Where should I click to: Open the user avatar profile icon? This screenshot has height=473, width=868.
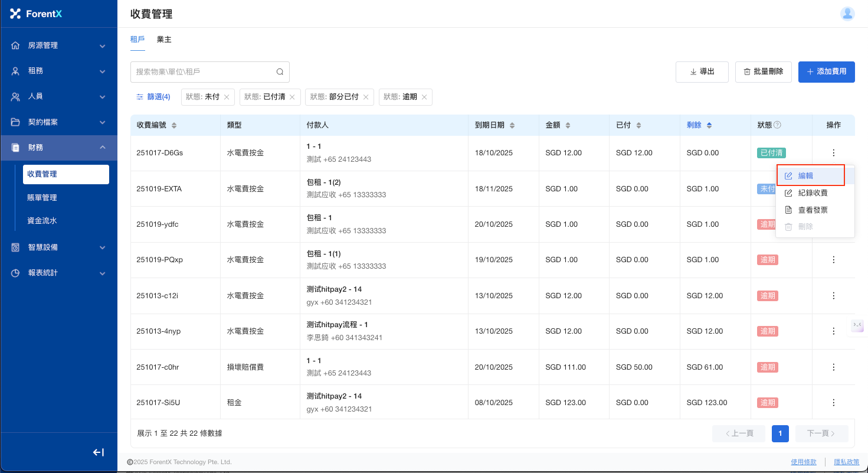coord(847,14)
